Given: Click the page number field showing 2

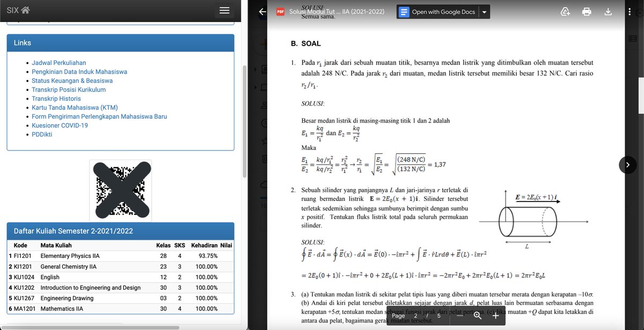Looking at the screenshot, I should pyautogui.click(x=416, y=316).
